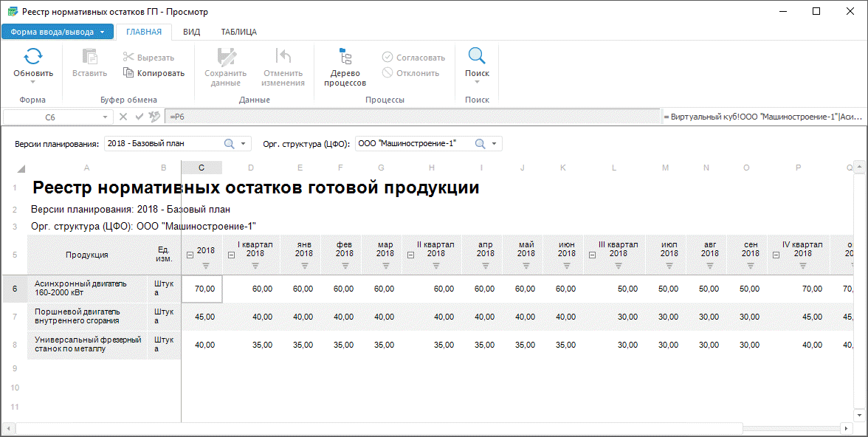This screenshot has height=437, width=868.
Task: Expand the cell name box dropdown
Action: [x=104, y=117]
